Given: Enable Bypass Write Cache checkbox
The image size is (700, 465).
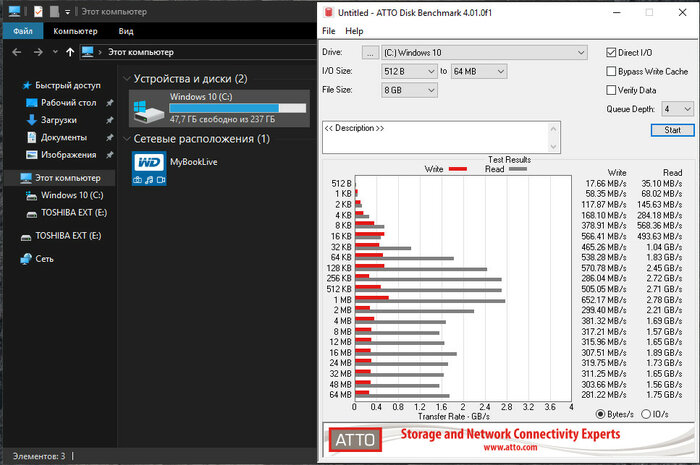Looking at the screenshot, I should tap(611, 71).
